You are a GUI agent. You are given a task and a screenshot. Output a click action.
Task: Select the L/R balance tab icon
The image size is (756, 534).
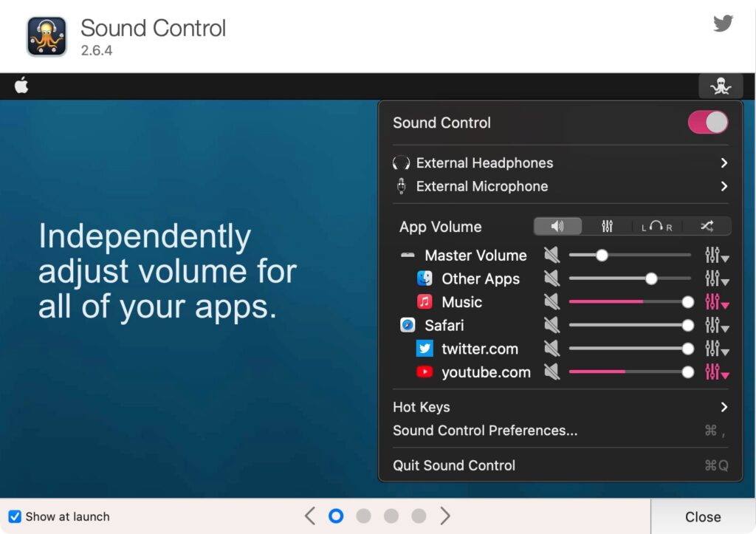pos(656,226)
